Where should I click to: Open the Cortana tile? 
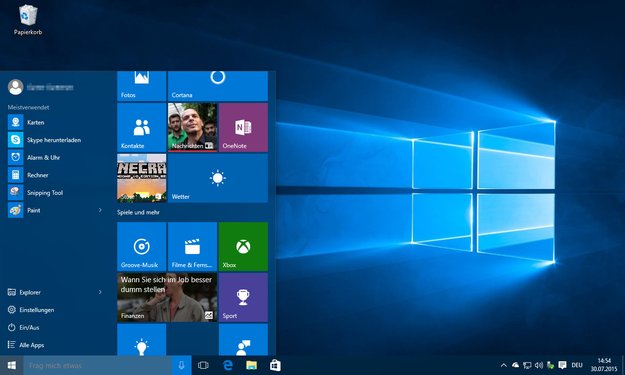218,86
